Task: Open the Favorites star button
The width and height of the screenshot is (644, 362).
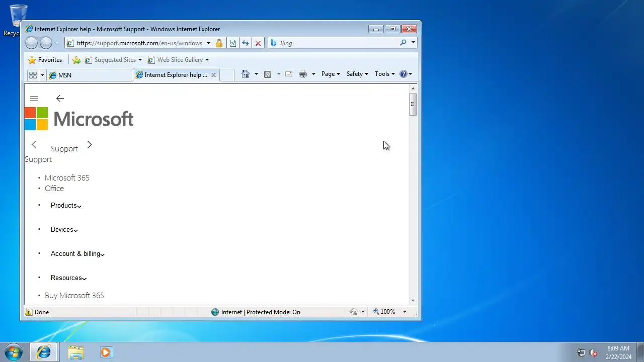Action: point(45,60)
